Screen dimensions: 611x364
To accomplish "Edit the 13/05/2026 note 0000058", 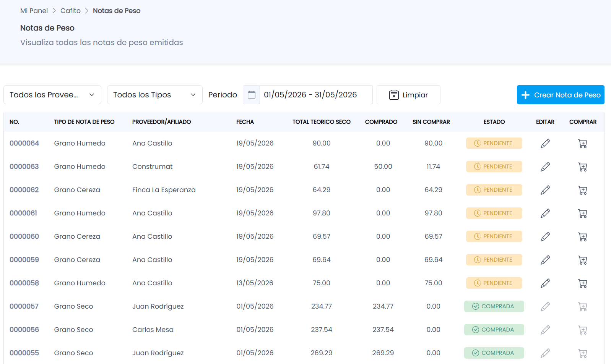I will pos(545,283).
